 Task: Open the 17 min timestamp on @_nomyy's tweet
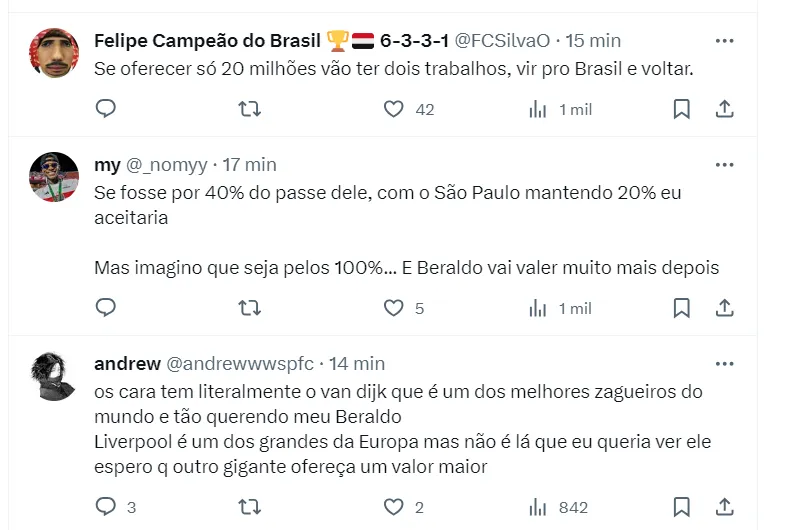tap(249, 165)
